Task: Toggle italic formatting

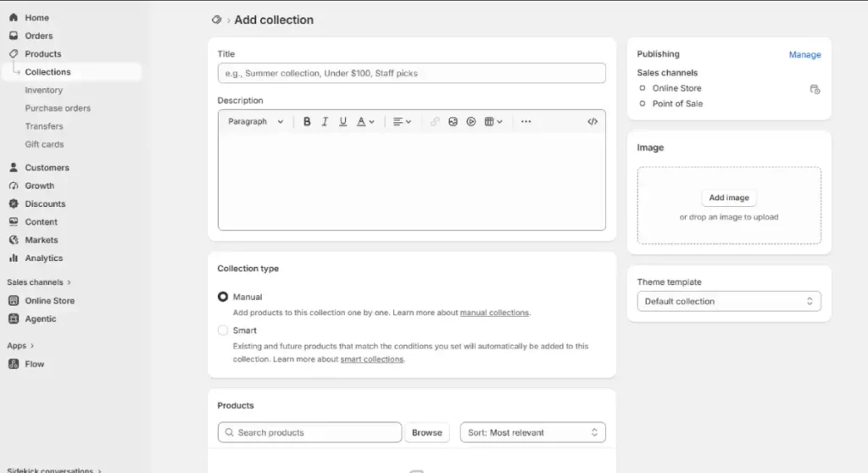Action: point(325,122)
